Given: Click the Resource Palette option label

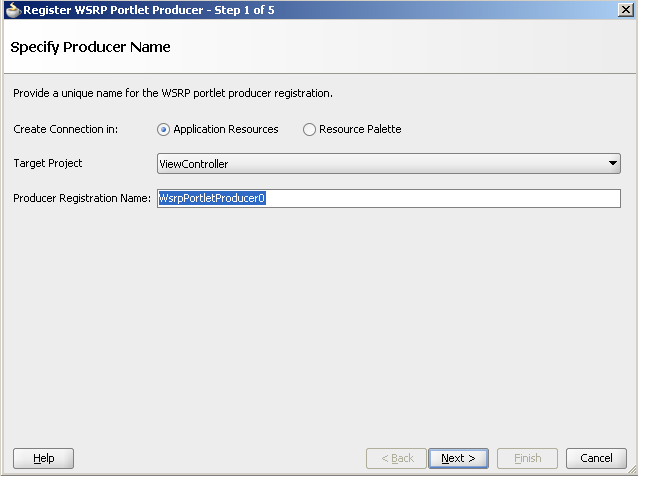Looking at the screenshot, I should (360, 129).
